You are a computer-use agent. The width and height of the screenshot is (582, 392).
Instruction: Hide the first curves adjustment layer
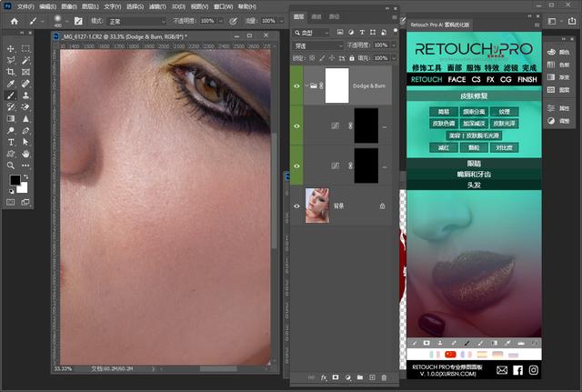[296, 126]
